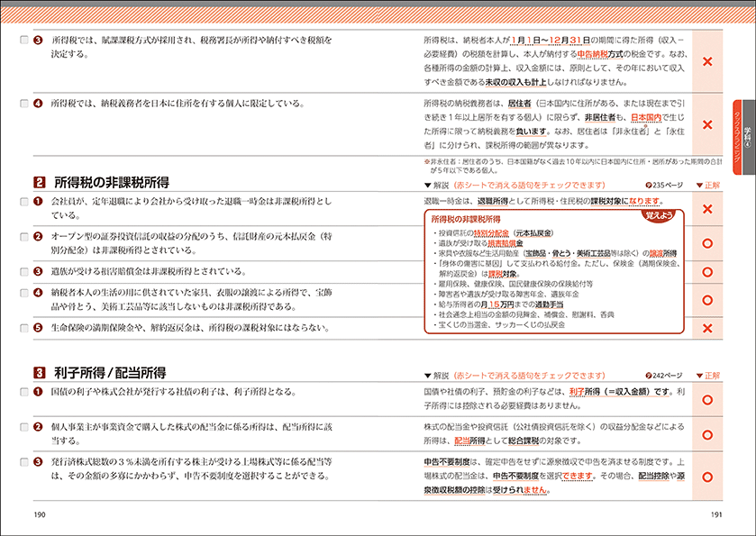The height and width of the screenshot is (536, 756).
Task: Click the ※非永住者 footnote text
Action: [573, 166]
